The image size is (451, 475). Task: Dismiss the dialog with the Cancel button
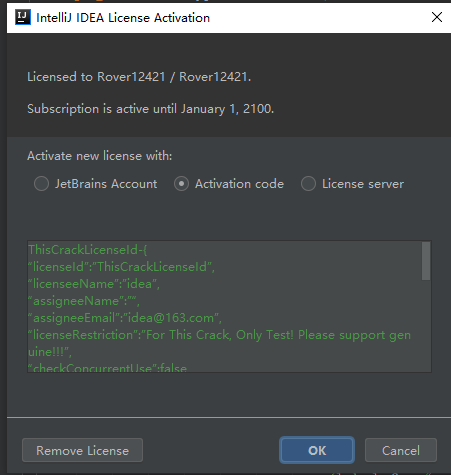click(x=401, y=450)
